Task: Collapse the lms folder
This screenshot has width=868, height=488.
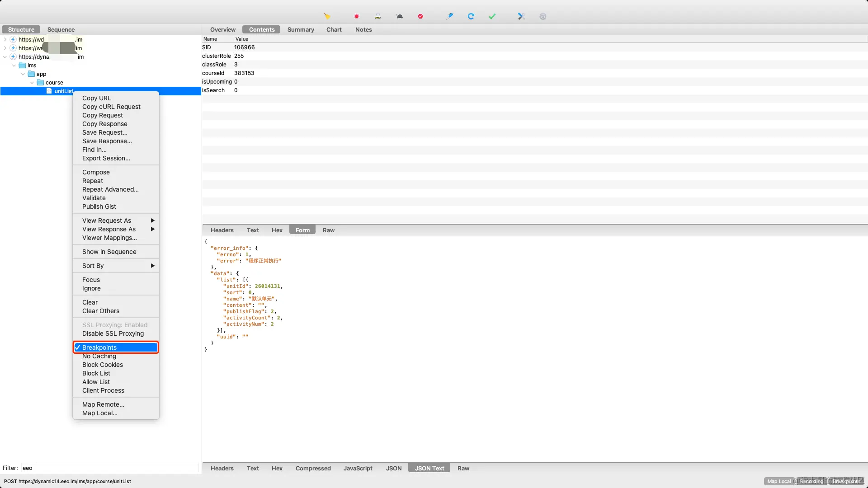Action: pos(14,66)
